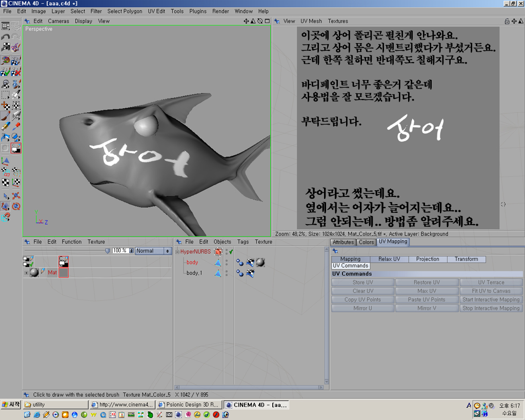Image resolution: width=525 pixels, height=420 pixels.
Task: Open the Normal blend mode dropdown
Action: click(153, 251)
